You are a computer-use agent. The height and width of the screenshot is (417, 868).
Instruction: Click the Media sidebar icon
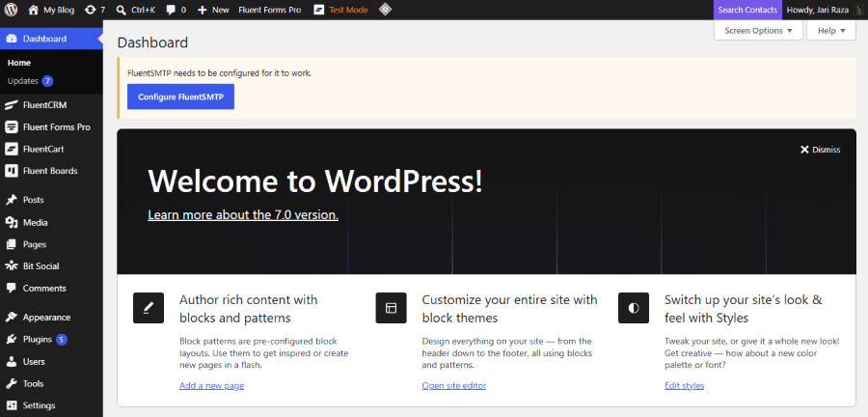(11, 222)
